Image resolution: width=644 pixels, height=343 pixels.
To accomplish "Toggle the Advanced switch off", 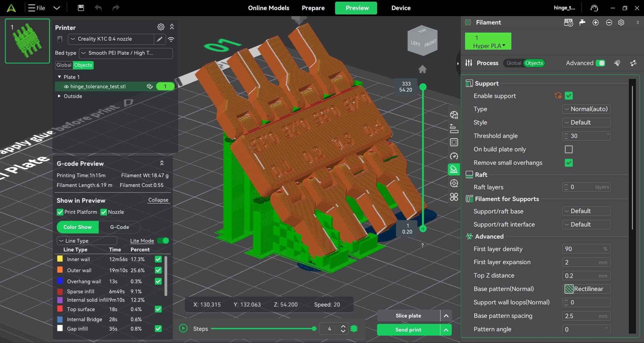I will 600,63.
